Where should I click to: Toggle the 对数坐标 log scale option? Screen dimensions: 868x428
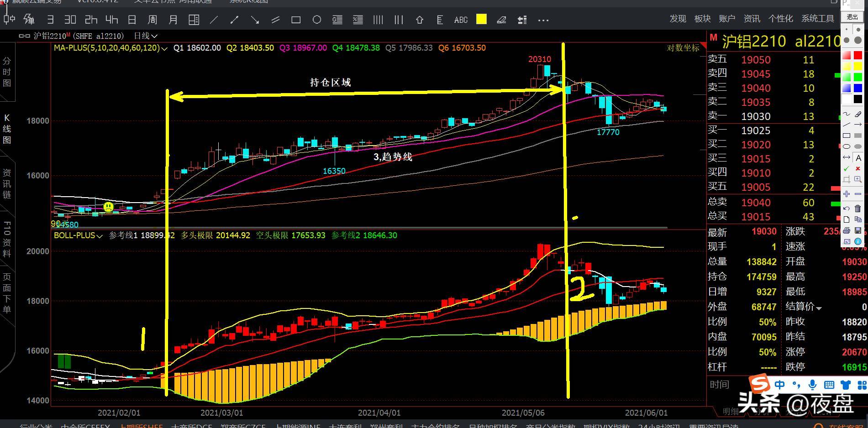tap(683, 48)
